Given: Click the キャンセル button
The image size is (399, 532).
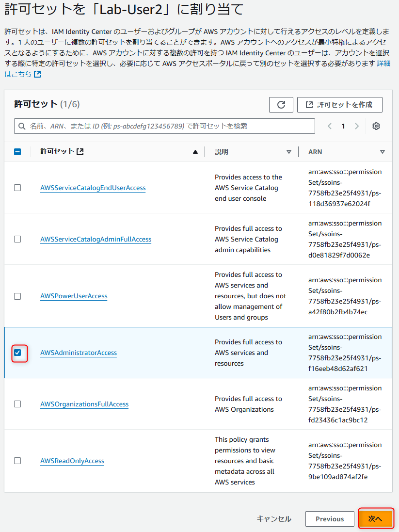Looking at the screenshot, I should 274,519.
